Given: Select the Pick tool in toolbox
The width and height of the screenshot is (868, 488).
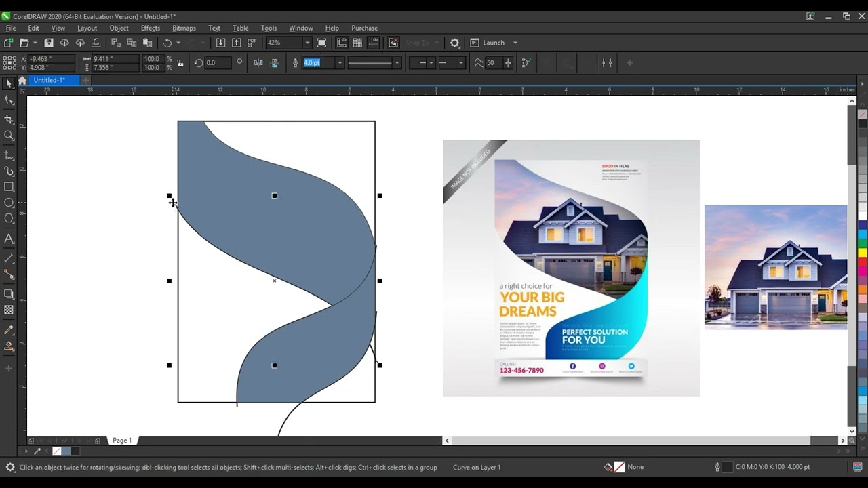Looking at the screenshot, I should pos(9,83).
